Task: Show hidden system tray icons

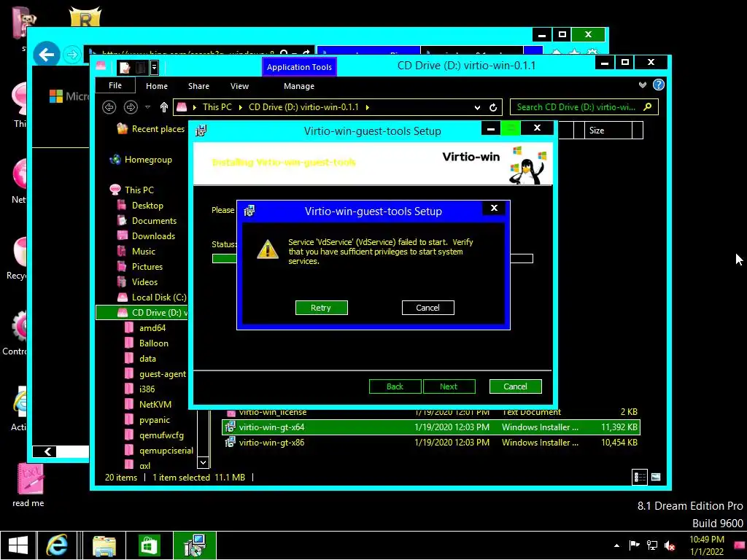Action: tap(617, 545)
